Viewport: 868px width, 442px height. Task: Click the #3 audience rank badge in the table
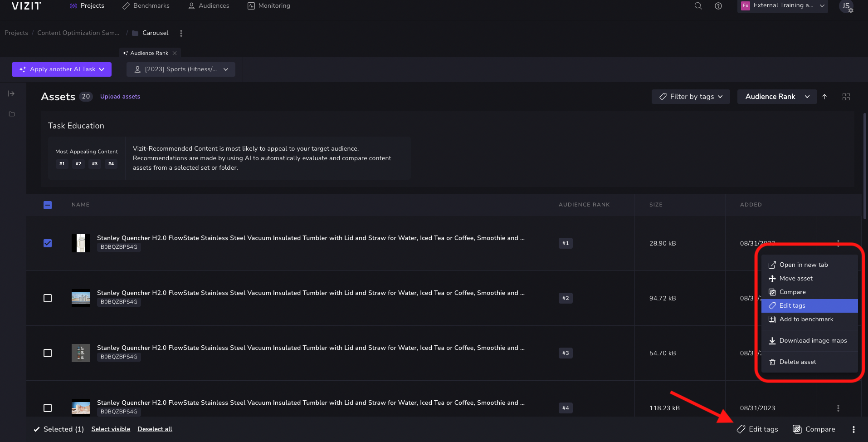click(566, 353)
